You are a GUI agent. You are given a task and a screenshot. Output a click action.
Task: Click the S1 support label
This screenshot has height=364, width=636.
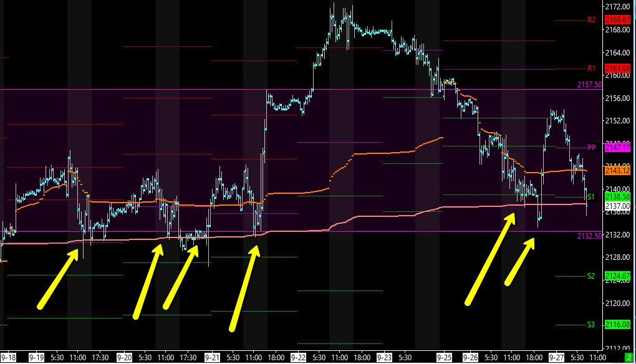click(x=591, y=196)
